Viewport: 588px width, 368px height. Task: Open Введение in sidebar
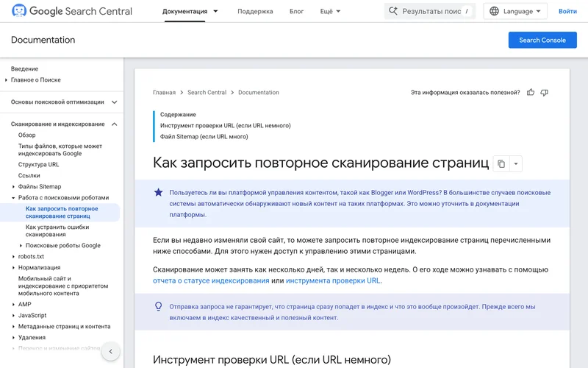24,69
